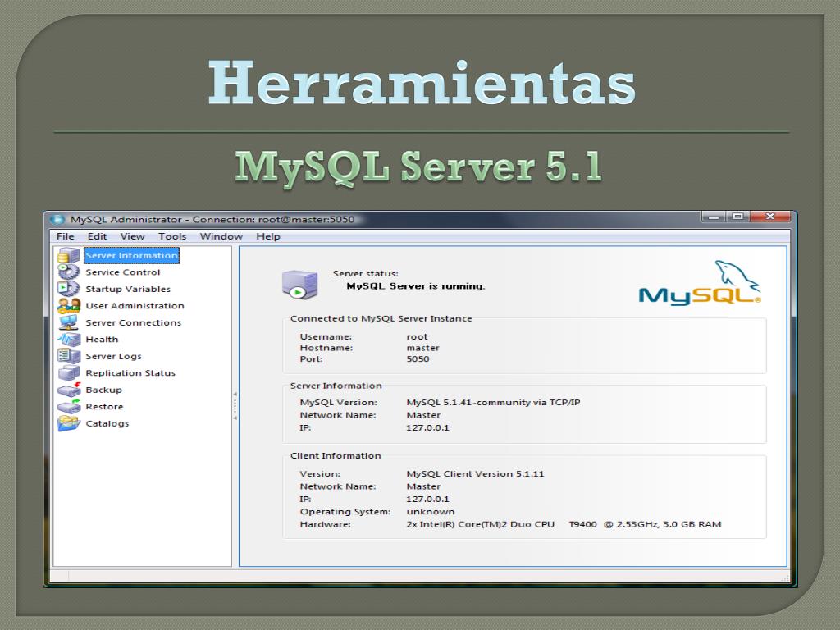840x630 pixels.
Task: Click the window title 'MySQL Administrator' text
Action: coord(126,220)
